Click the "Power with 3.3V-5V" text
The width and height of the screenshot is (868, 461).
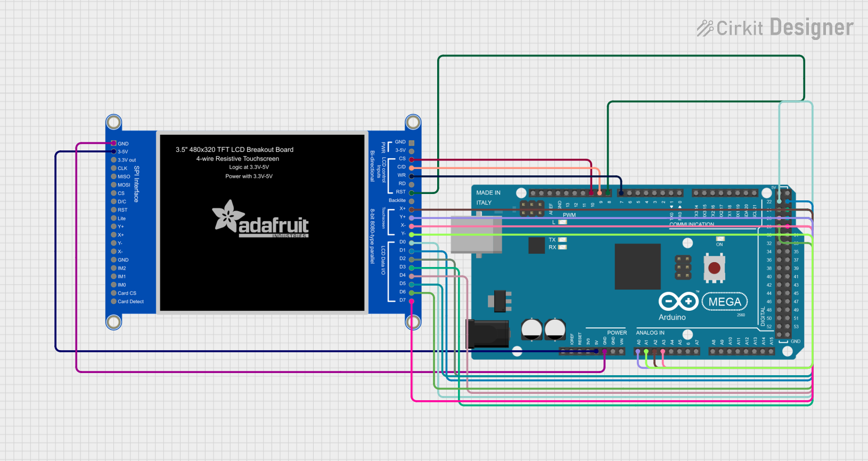coord(249,176)
